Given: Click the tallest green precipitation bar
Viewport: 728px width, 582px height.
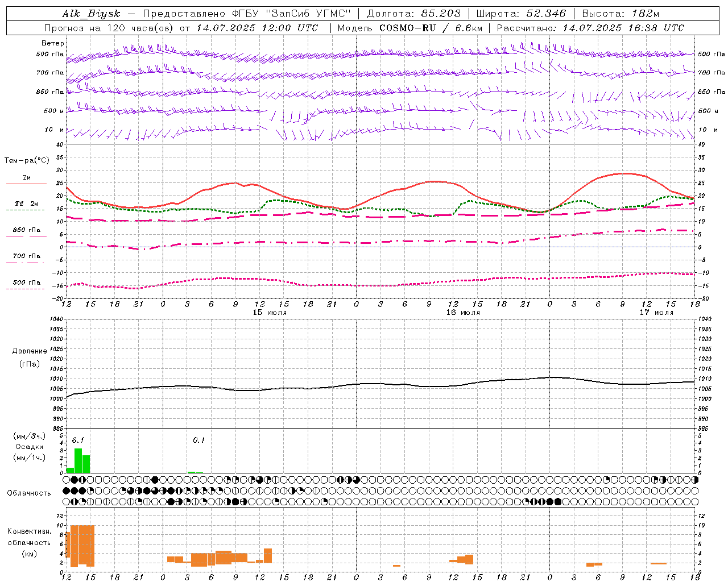Looking at the screenshot, I should click(x=78, y=461).
